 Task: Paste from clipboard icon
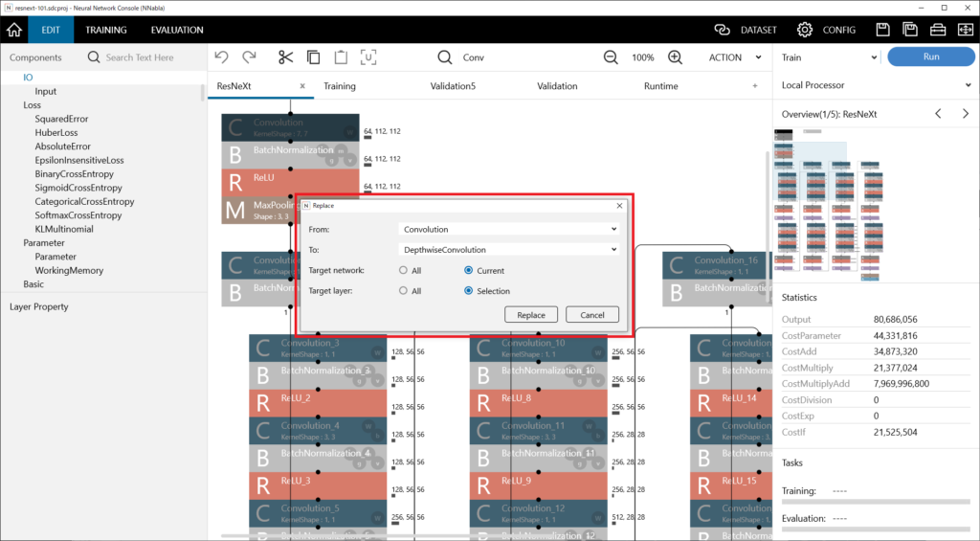point(341,56)
